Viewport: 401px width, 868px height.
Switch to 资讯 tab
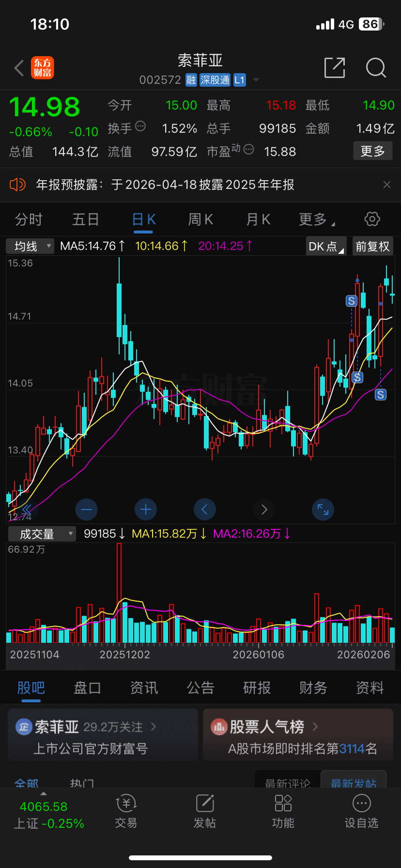click(144, 688)
